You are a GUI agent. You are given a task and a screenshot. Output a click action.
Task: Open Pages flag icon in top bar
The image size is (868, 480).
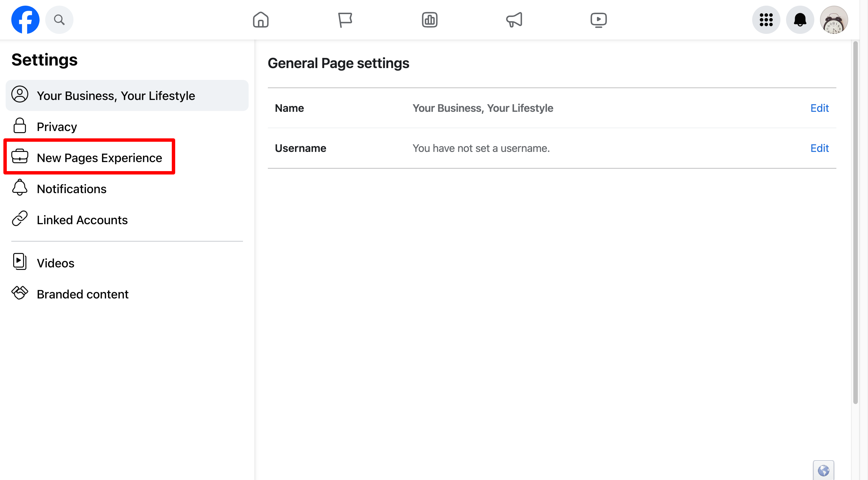pyautogui.click(x=345, y=19)
